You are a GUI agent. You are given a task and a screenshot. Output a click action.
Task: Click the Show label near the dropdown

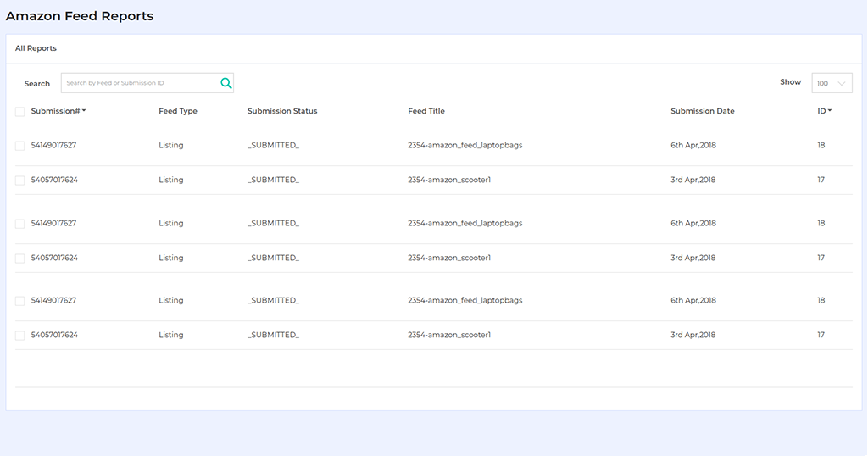pos(791,82)
